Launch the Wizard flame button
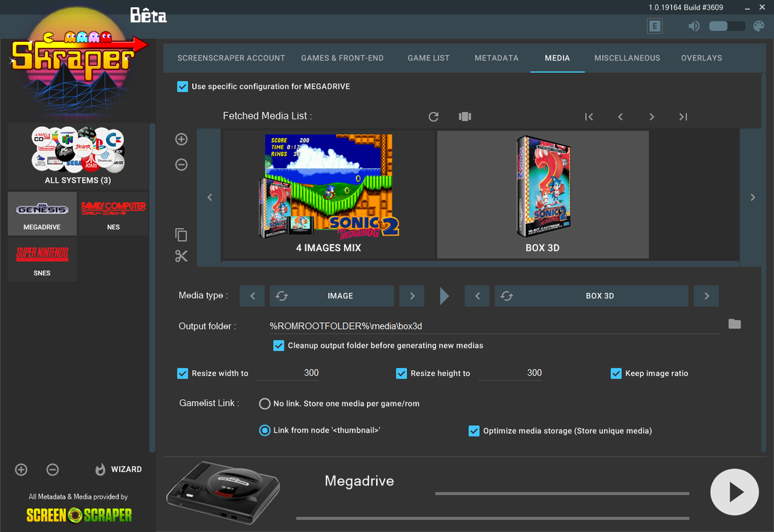Image resolution: width=774 pixels, height=532 pixels. tap(118, 469)
